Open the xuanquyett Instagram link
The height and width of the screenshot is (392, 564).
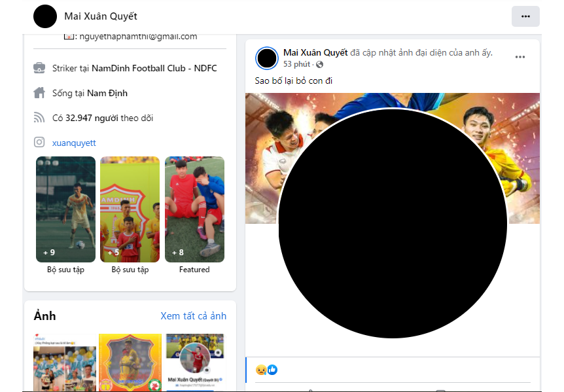tap(74, 143)
